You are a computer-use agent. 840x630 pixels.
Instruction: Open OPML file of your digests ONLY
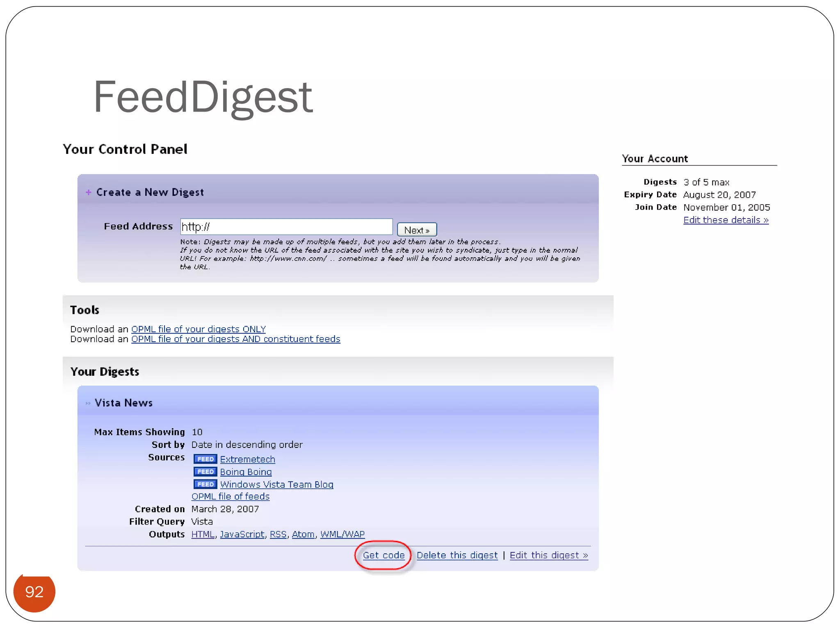199,329
